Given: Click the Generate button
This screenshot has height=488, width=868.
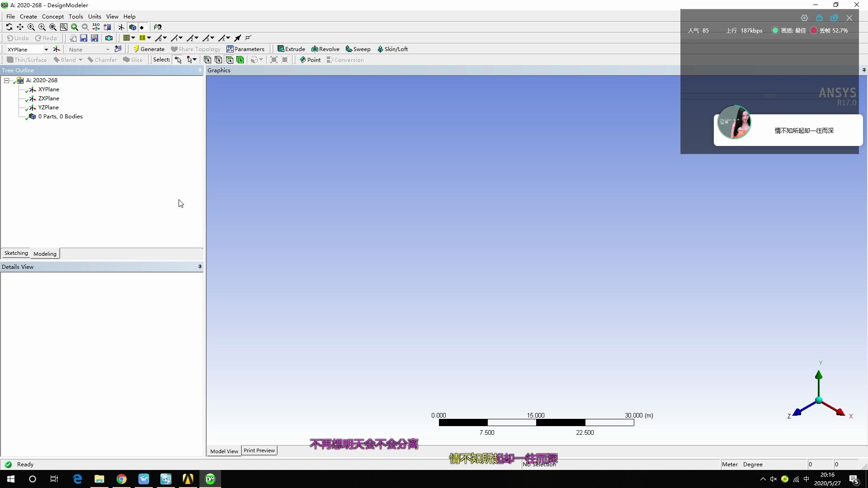Looking at the screenshot, I should pos(149,49).
